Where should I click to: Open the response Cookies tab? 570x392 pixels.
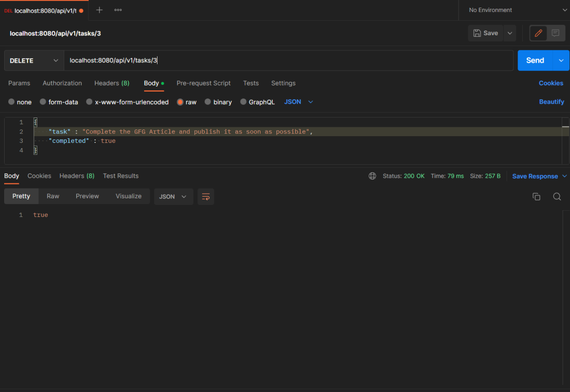tap(39, 176)
